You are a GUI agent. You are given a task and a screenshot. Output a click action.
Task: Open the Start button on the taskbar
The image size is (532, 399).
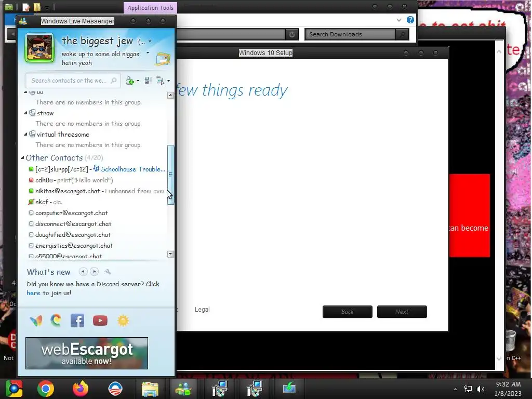coord(14,389)
